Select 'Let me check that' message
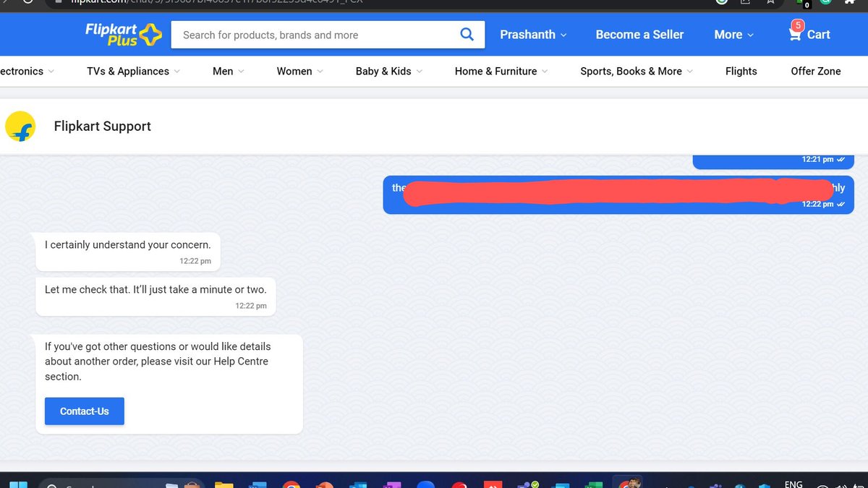The height and width of the screenshot is (488, 868). (156, 296)
